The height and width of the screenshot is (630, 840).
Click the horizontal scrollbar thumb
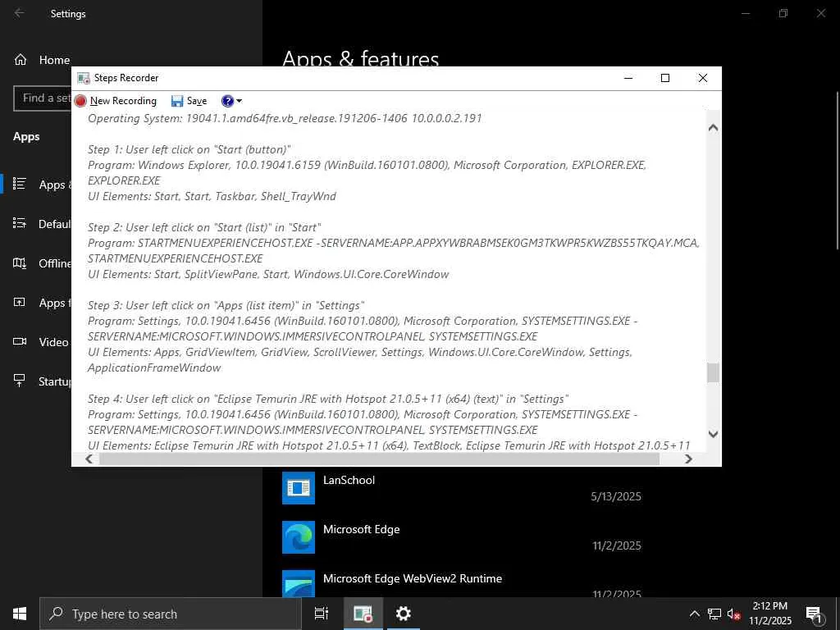379,459
